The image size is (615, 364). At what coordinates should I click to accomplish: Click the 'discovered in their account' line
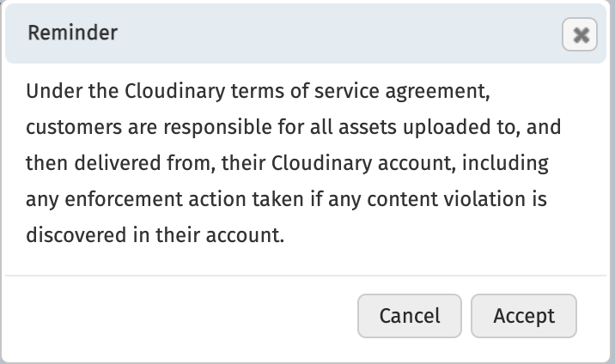tap(155, 235)
